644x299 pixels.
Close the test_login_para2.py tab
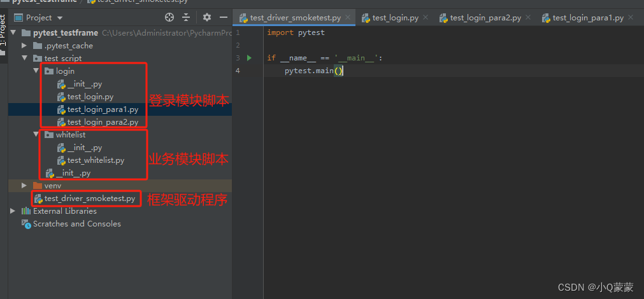coord(528,18)
